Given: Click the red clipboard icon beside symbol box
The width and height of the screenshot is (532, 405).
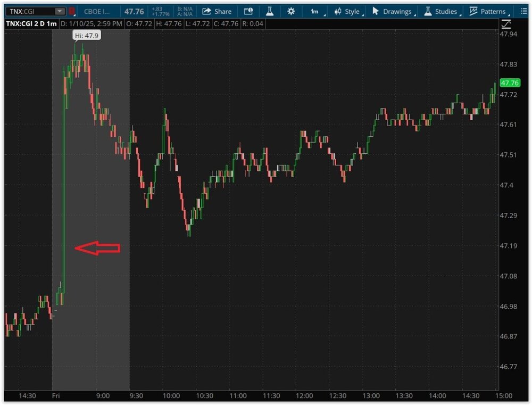Looking at the screenshot, I should click(x=72, y=11).
